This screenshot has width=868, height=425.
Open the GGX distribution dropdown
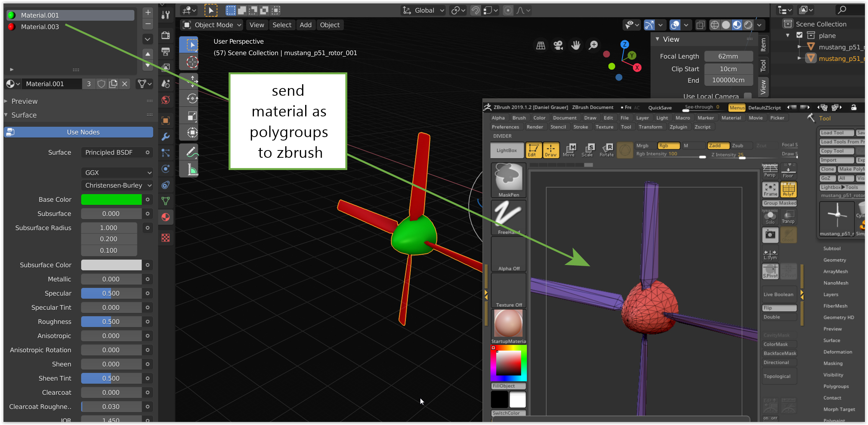click(x=117, y=173)
